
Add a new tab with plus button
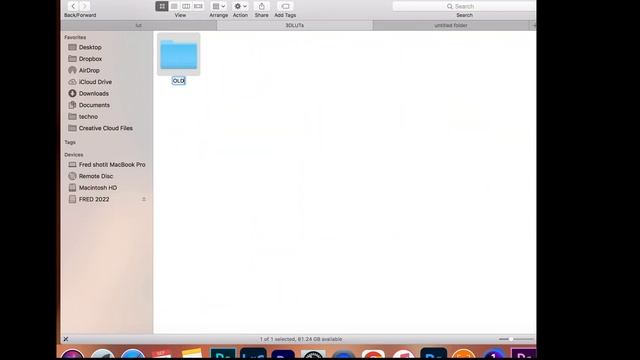click(533, 25)
